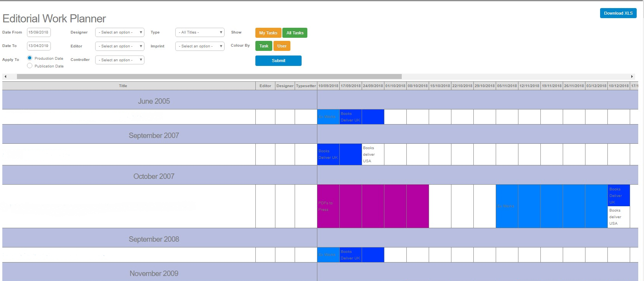Click Books Deliver UK task under September 2007
Image resolution: width=644 pixels, height=281 pixels.
(x=339, y=155)
